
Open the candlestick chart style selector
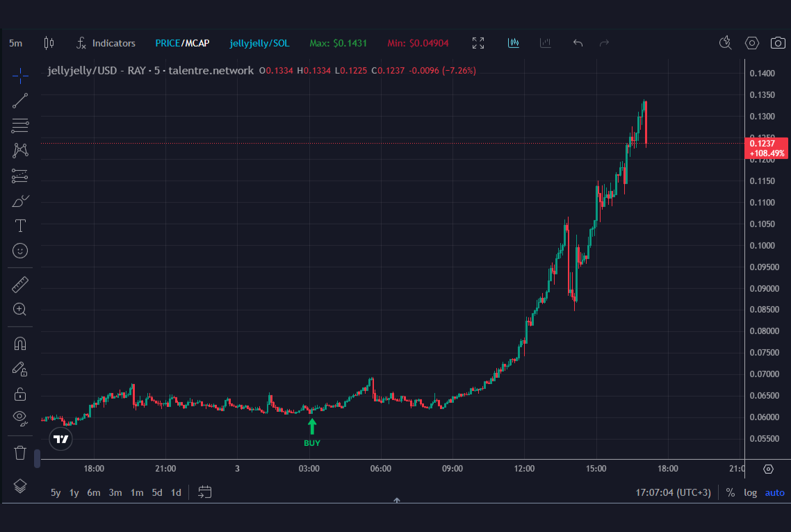point(49,43)
